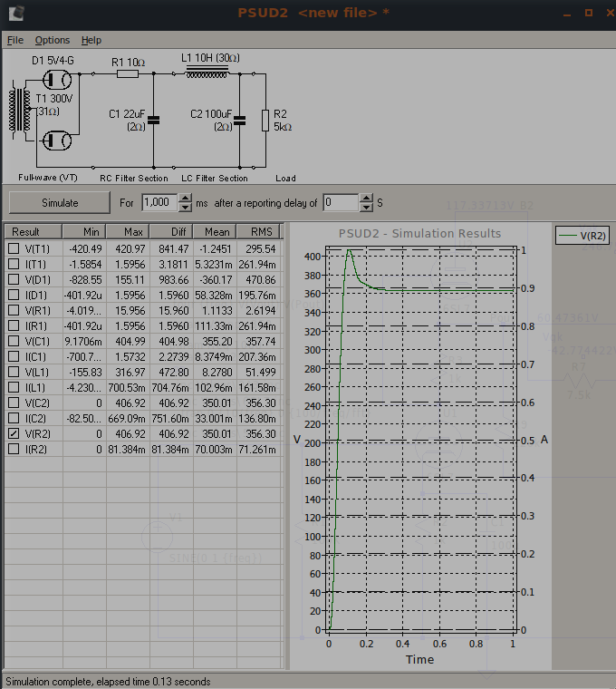Select the T1 transformer symbol
This screenshot has width=616, height=689.
(20, 110)
